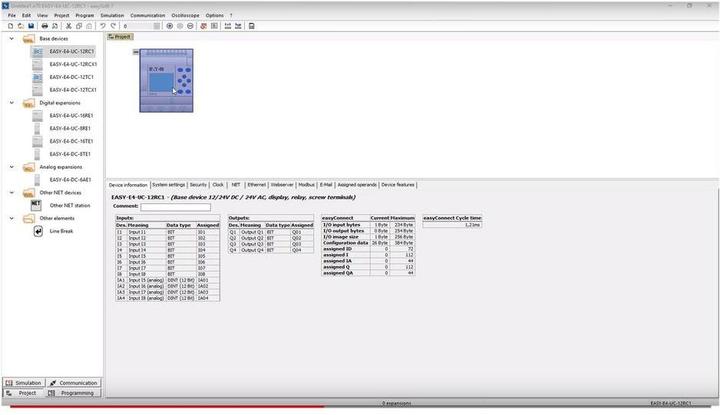Viewport: 720px width, 415px height.
Task: Switch to the NET tab
Action: coord(236,185)
